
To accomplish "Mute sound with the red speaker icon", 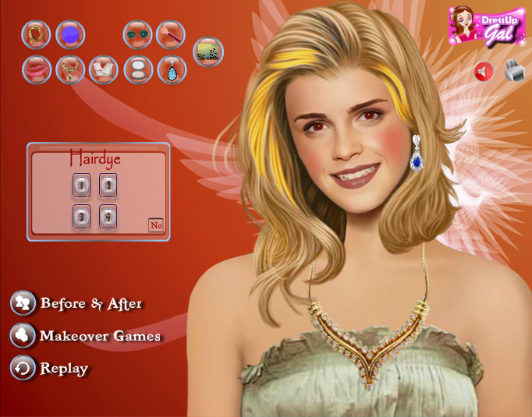I will click(484, 72).
